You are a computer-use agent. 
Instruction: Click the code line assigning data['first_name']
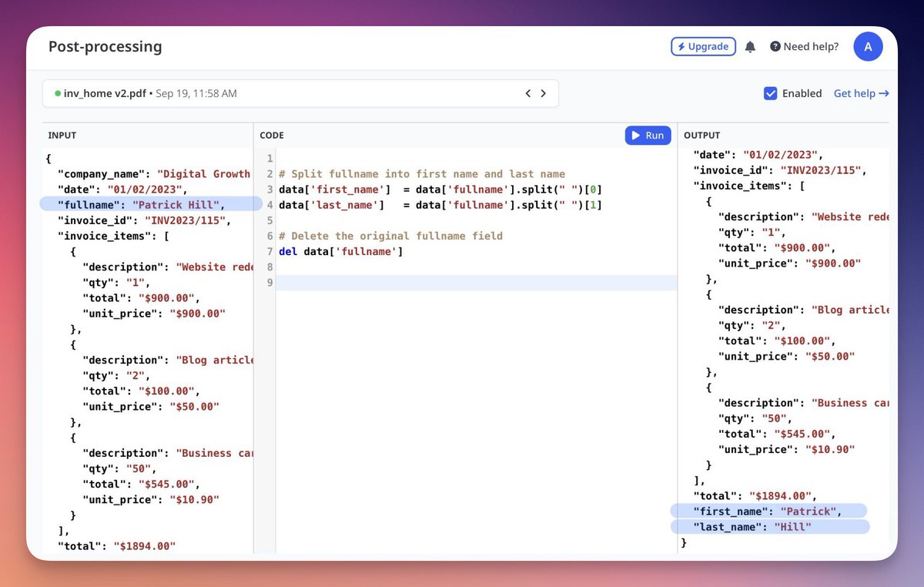pyautogui.click(x=440, y=190)
